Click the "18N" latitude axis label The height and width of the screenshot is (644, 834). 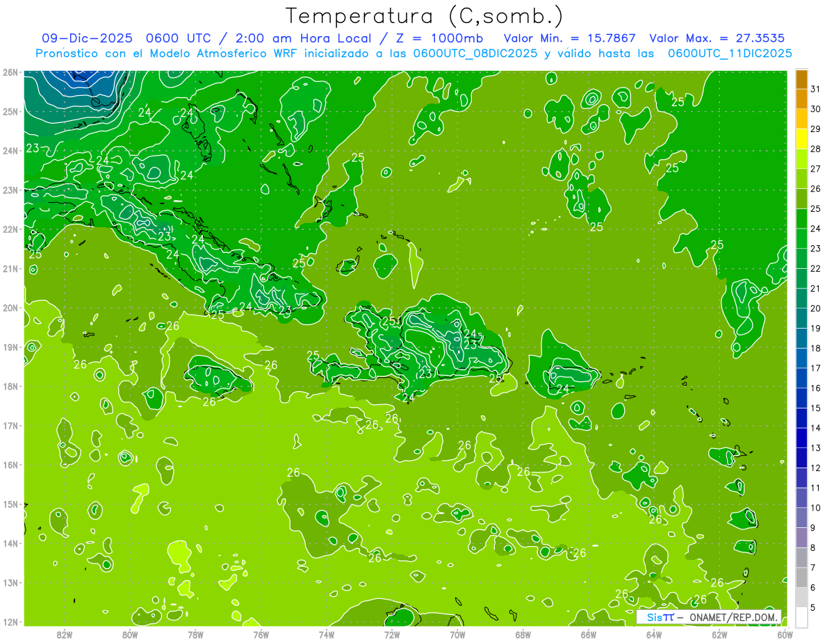pos(10,386)
